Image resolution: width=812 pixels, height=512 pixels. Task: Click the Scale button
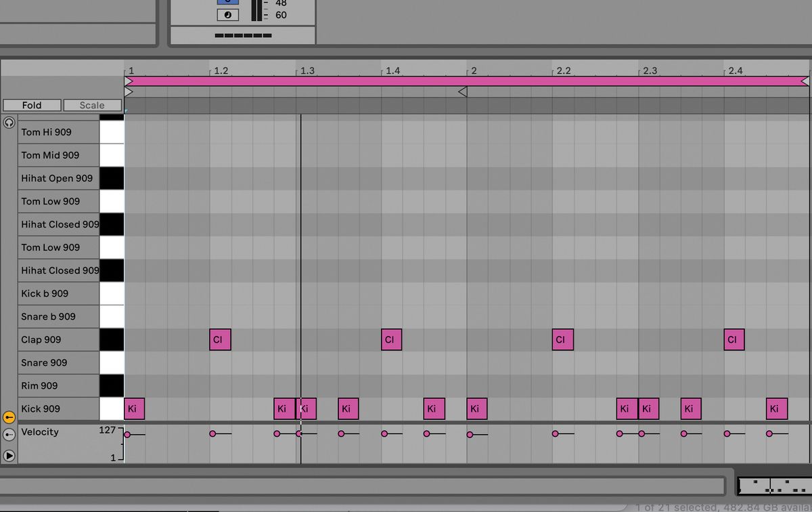pos(91,105)
